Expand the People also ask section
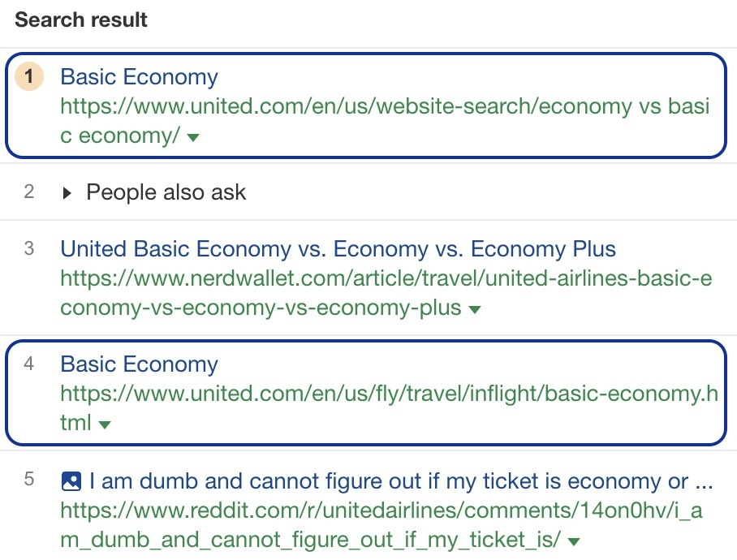 point(67,193)
